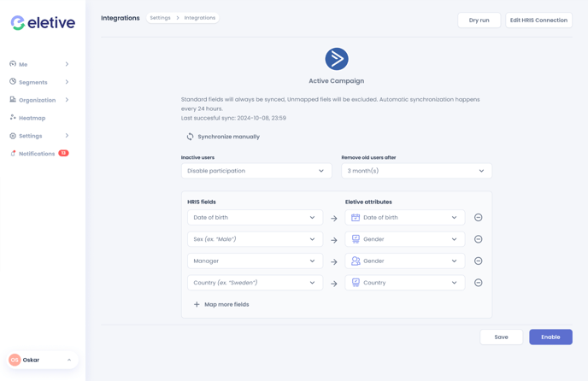Open the Inactive users dropdown
The image size is (588, 381).
point(256,171)
